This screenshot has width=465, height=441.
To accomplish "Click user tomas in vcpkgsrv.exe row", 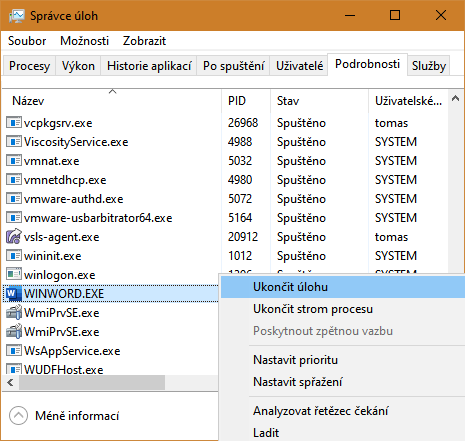I will pos(391,123).
